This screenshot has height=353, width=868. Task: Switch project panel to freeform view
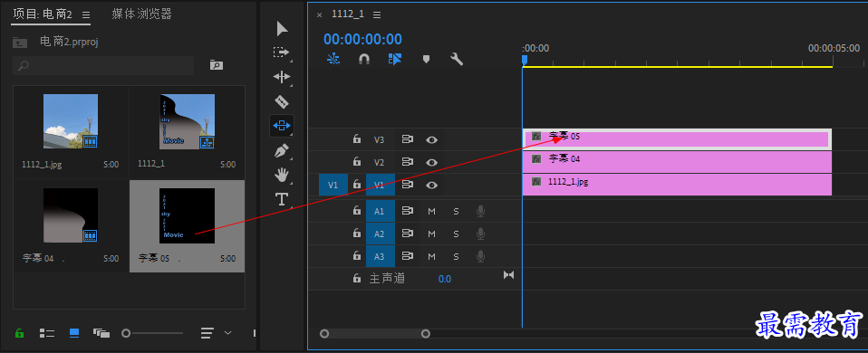tap(101, 332)
